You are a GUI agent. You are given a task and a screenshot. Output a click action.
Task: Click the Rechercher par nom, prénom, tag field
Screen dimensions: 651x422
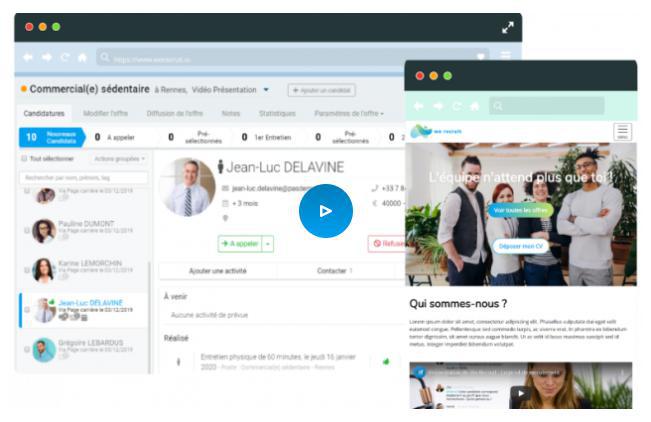[x=83, y=178]
